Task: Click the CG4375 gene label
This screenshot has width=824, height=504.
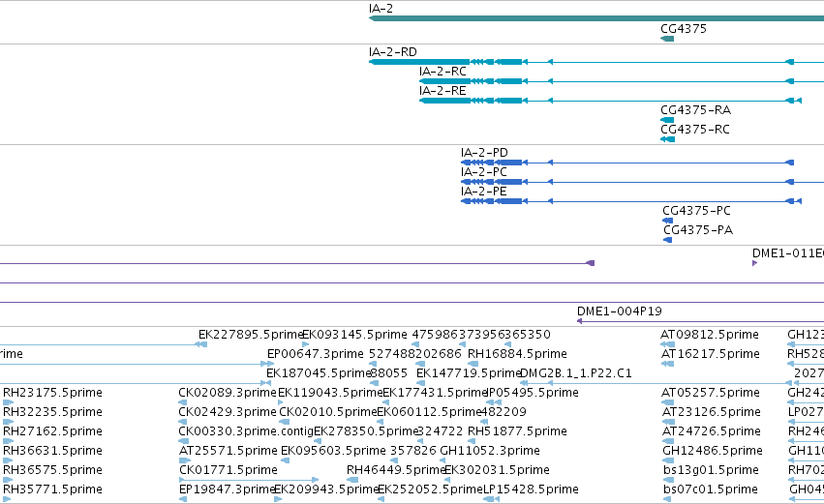Action: [x=684, y=29]
